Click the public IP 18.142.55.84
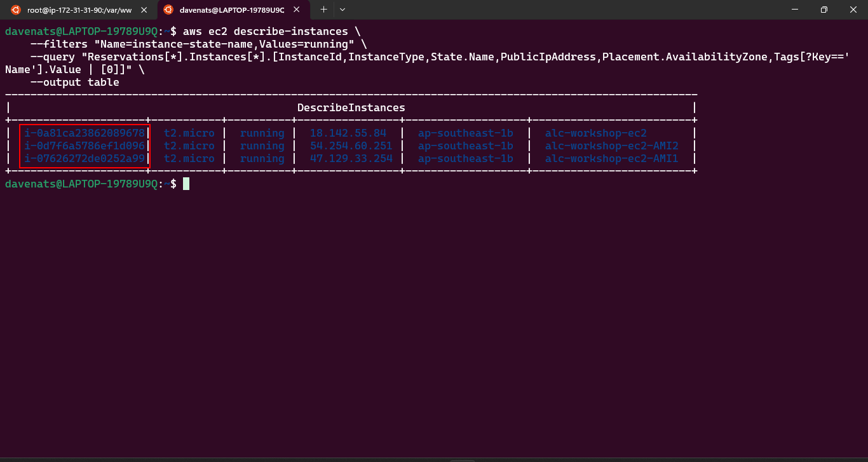 click(x=348, y=133)
